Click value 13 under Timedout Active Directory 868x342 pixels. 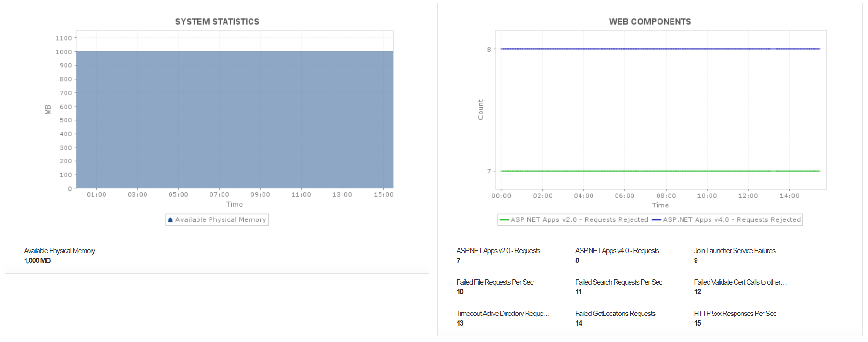click(460, 323)
